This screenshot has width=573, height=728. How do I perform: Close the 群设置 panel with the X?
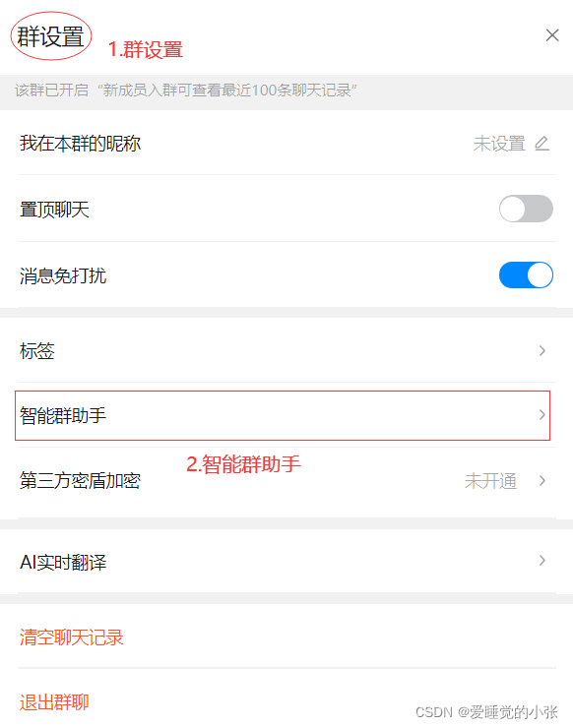pos(552,34)
